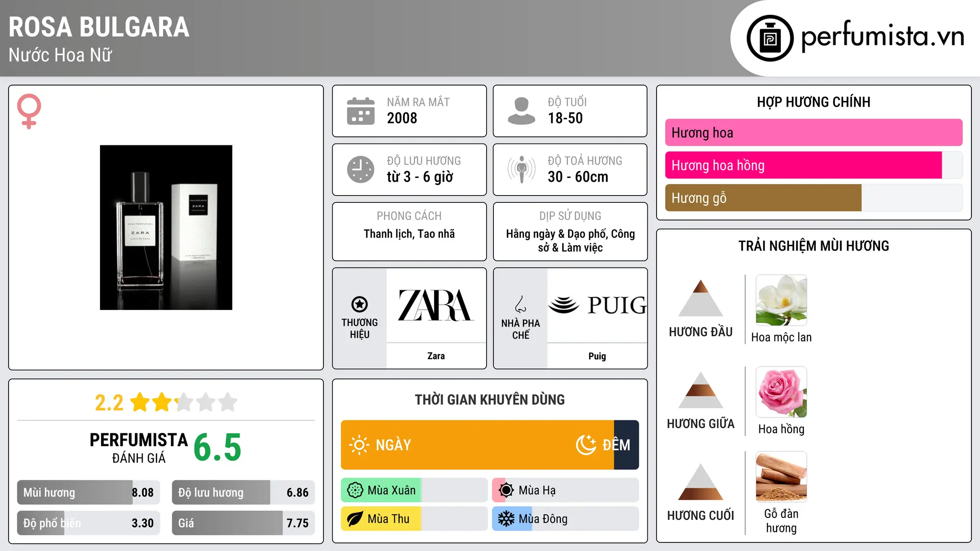
Task: Click the TRẢI NGHIỆM MÙI HƯƠNG heading
Action: pyautogui.click(x=813, y=246)
